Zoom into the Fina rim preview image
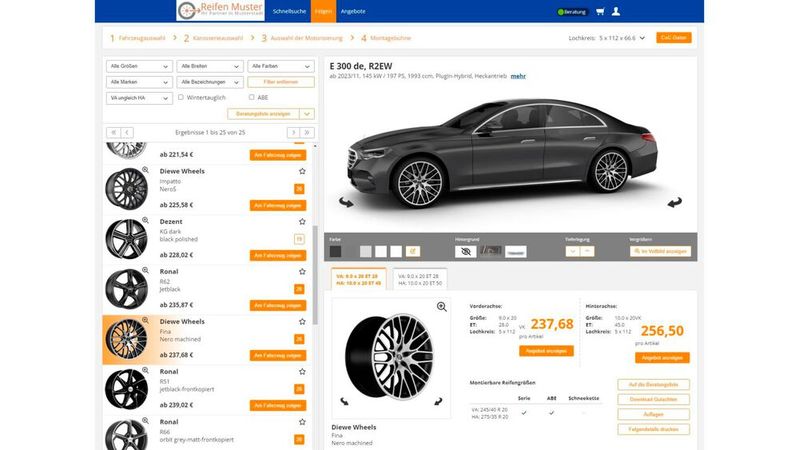This screenshot has height=450, width=799. [x=441, y=306]
